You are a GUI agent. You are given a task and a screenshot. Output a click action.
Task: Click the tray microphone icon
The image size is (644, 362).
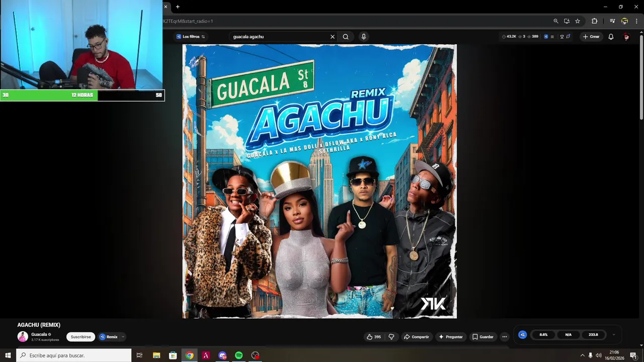pos(590,355)
